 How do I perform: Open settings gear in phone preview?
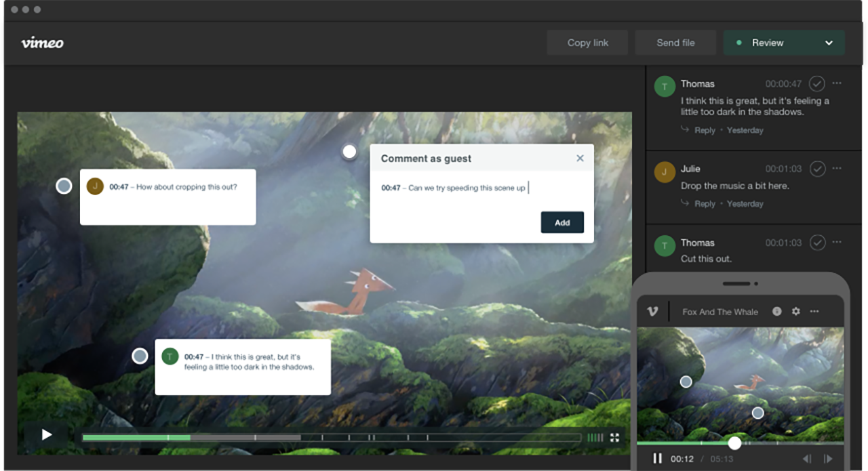tap(796, 311)
